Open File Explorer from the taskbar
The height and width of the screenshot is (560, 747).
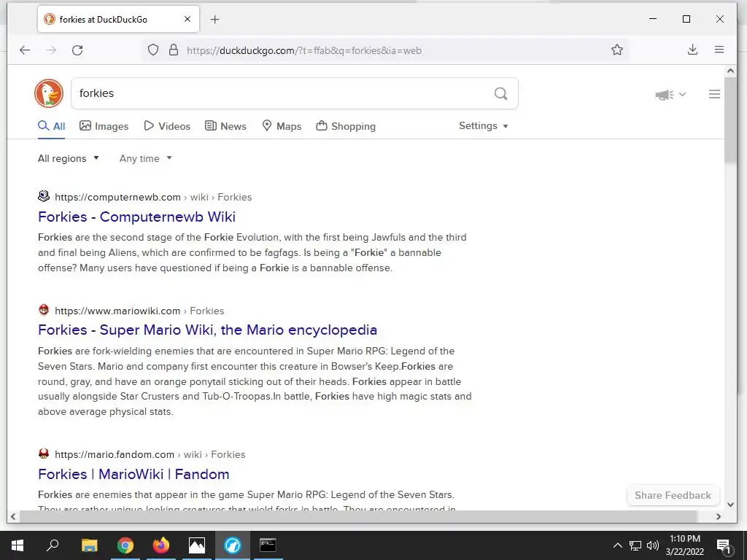pos(89,545)
